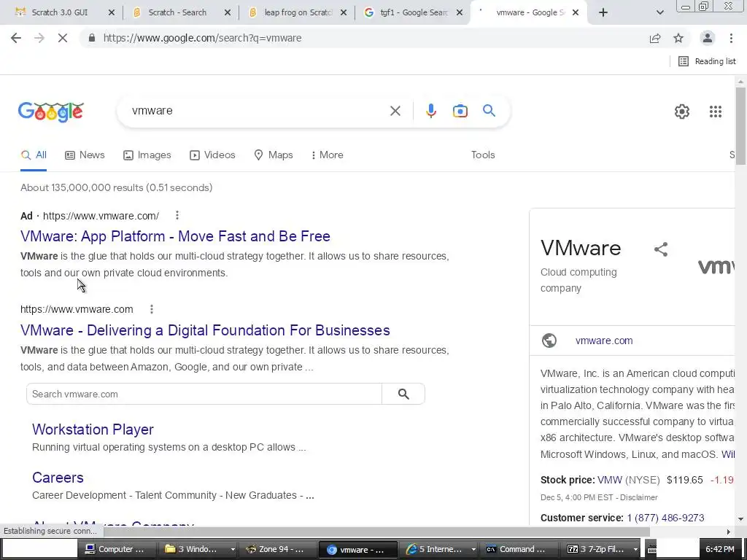Click the scrollbar down arrow
The image size is (747, 560).
tap(740, 519)
